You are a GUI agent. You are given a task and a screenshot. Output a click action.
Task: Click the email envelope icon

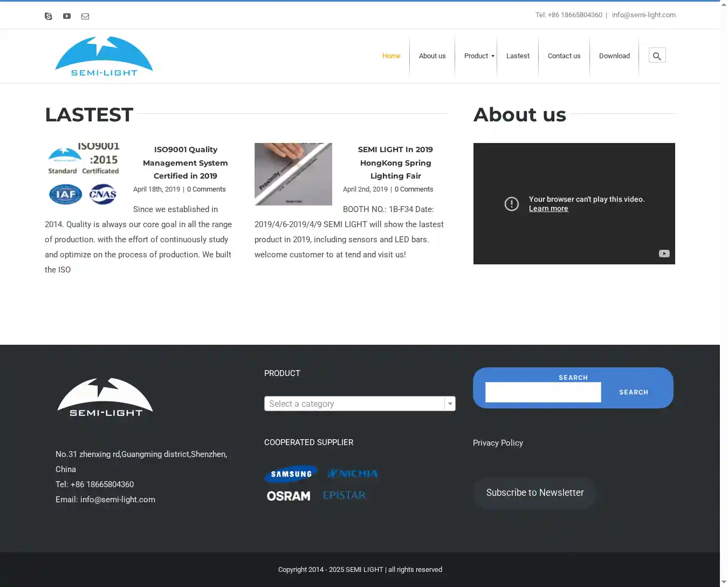point(85,16)
